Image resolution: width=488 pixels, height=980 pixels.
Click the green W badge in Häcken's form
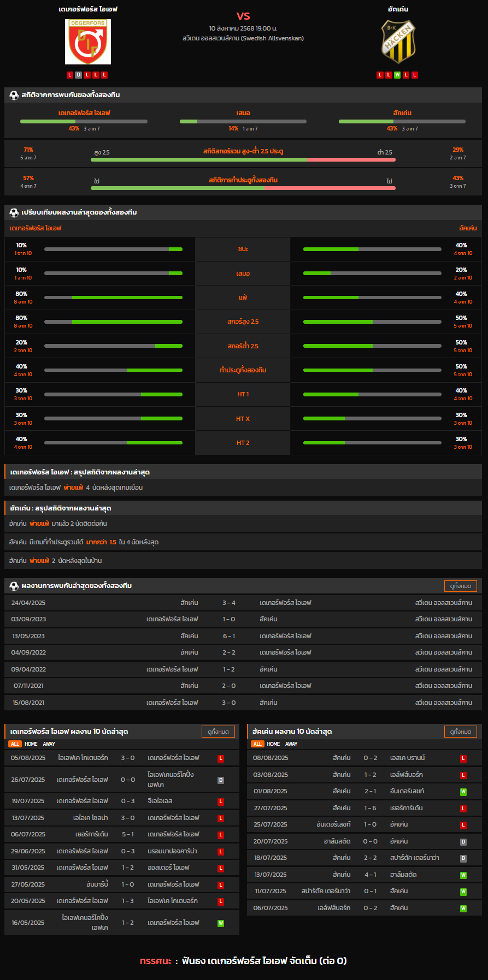click(x=397, y=75)
